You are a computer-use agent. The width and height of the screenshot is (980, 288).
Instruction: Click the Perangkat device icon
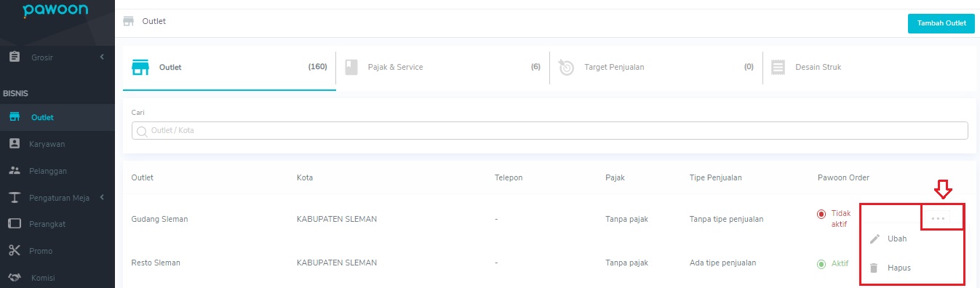(x=14, y=224)
